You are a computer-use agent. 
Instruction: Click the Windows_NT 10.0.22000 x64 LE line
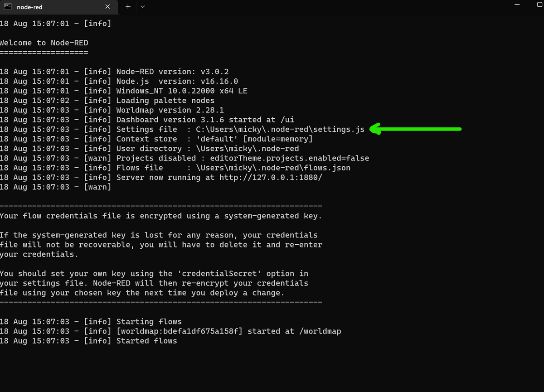(123, 91)
